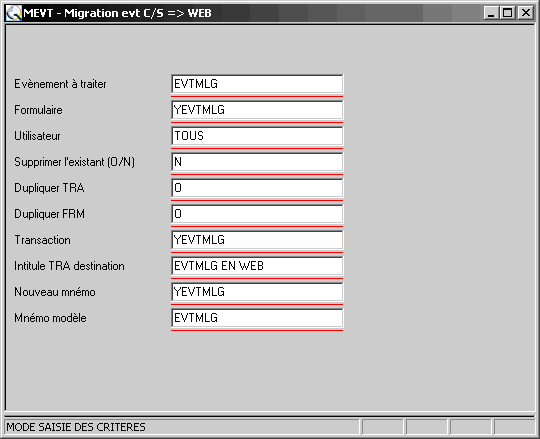
Task: Select the Intitule TRA destination field
Action: point(257,266)
